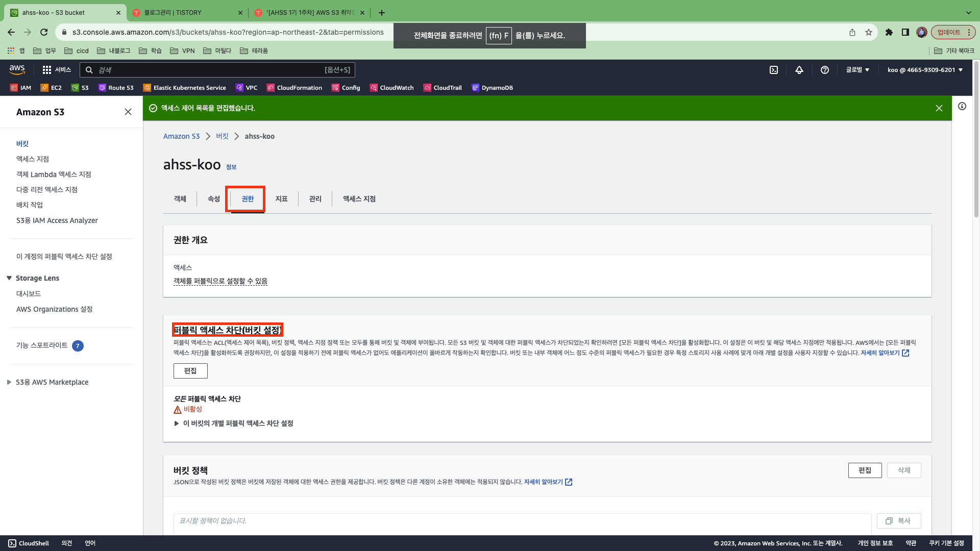Click the info panel icon at right

point(962,106)
